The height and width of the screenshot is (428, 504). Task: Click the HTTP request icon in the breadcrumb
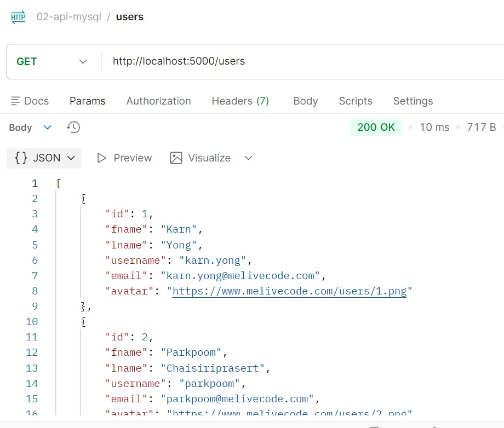[x=18, y=16]
